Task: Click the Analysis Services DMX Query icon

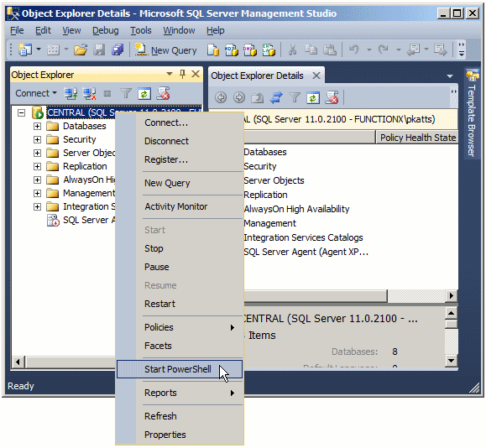Action: [250, 49]
